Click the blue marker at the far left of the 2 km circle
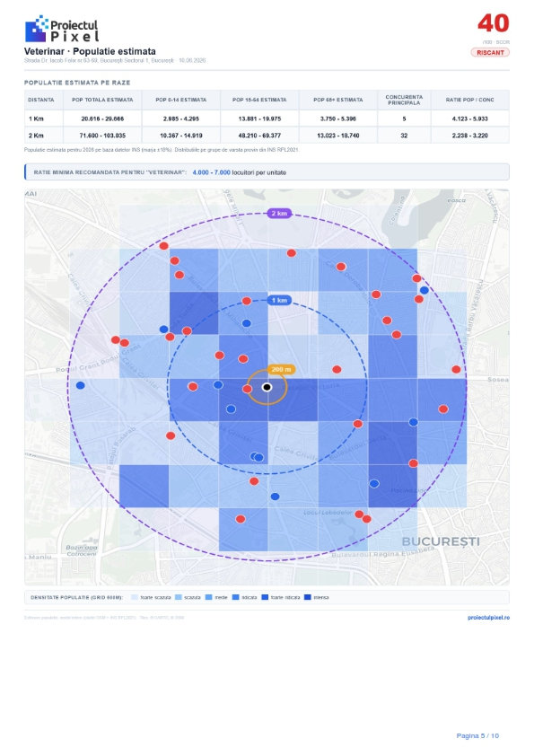The height and width of the screenshot is (756, 534). [81, 385]
